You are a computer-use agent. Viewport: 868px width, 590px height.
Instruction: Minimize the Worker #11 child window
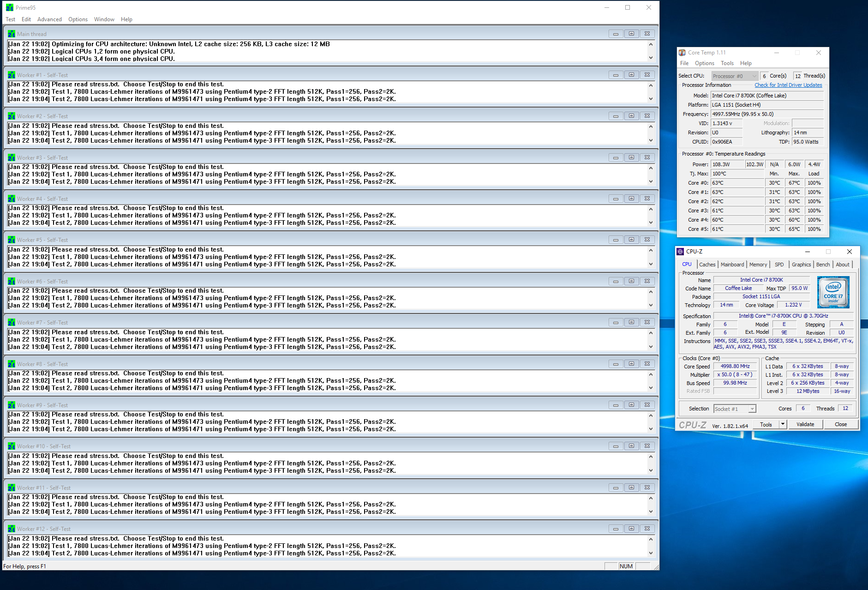click(616, 488)
